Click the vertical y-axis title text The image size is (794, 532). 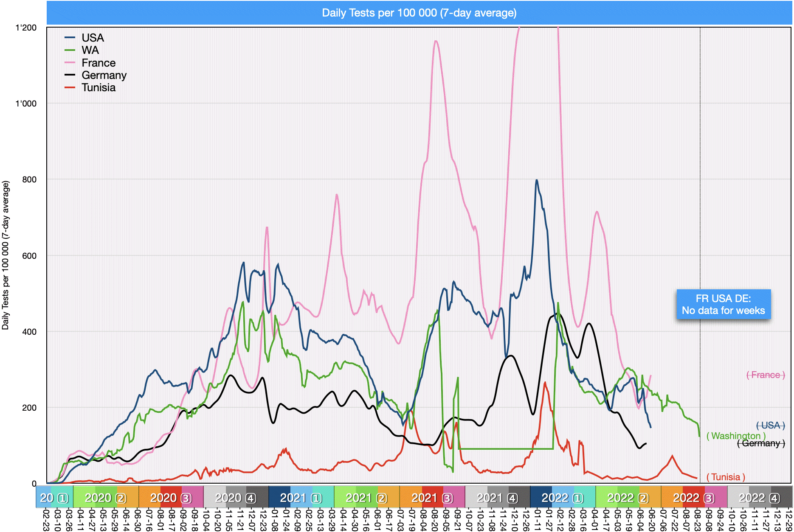(6, 255)
